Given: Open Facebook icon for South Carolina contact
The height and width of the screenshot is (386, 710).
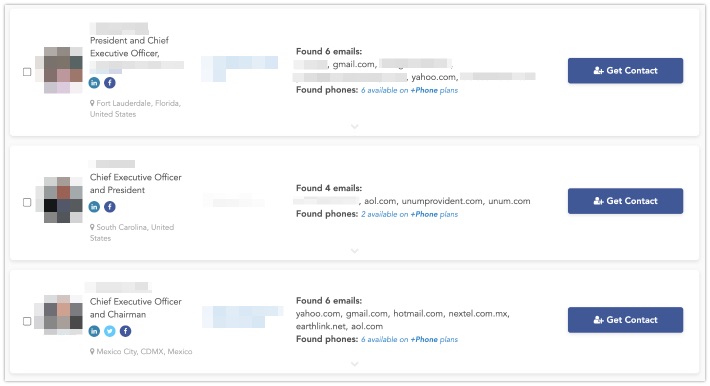Looking at the screenshot, I should [110, 207].
